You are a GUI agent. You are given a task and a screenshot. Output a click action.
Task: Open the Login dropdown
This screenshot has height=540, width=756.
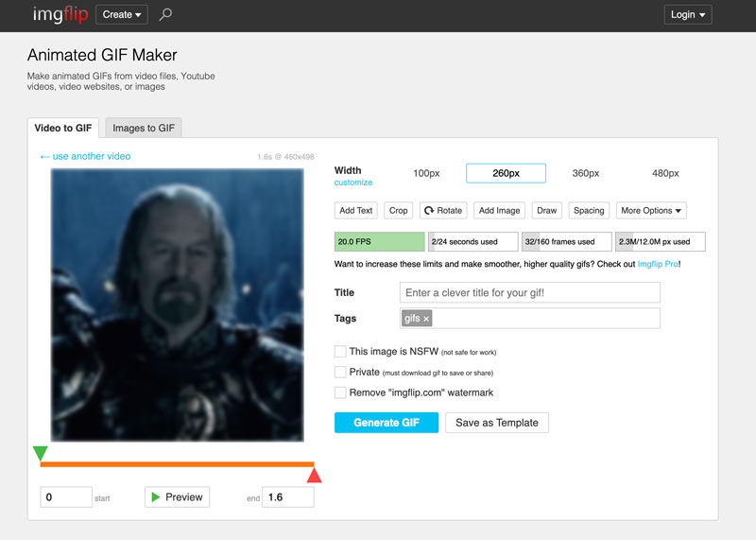click(x=688, y=14)
